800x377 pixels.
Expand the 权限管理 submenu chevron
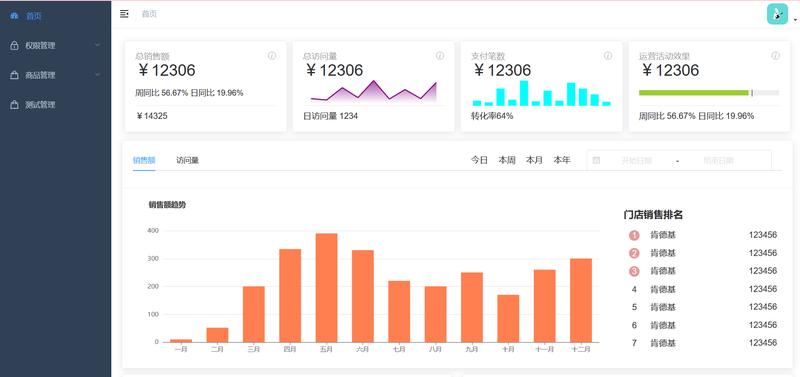[x=97, y=45]
